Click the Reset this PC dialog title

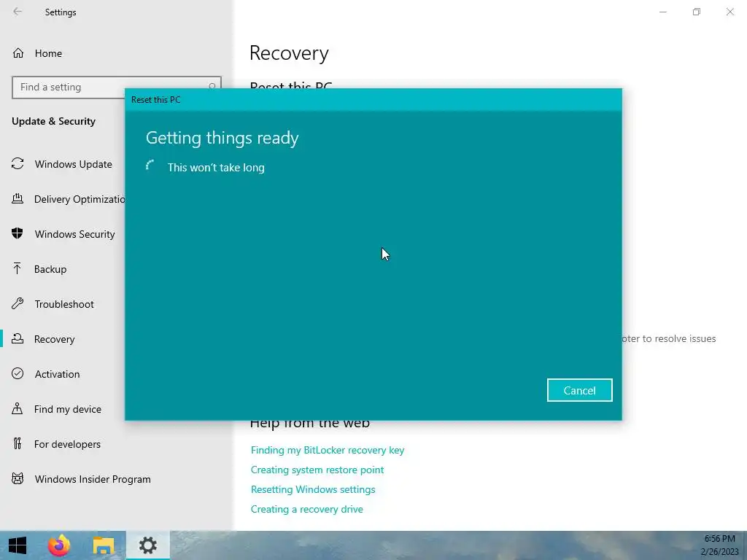(x=156, y=99)
